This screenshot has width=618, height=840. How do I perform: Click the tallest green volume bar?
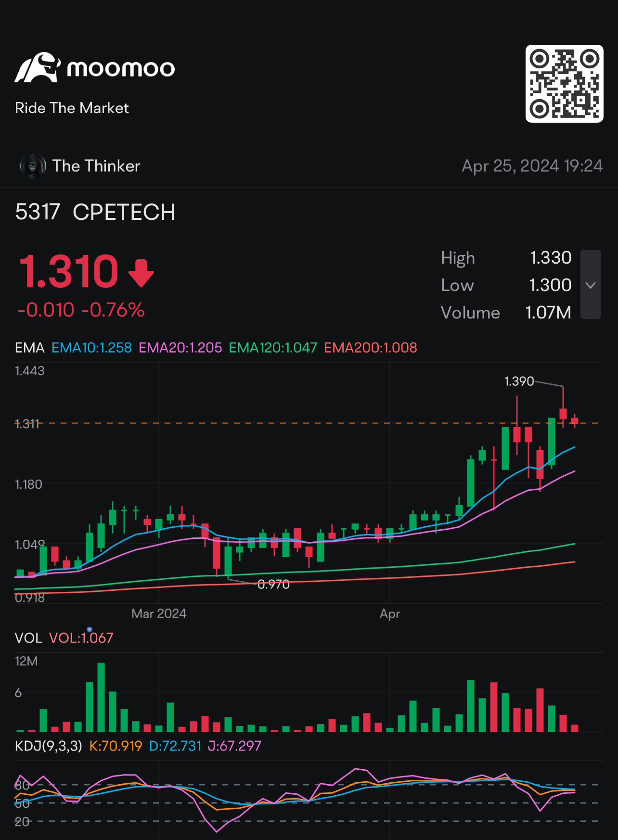101,697
